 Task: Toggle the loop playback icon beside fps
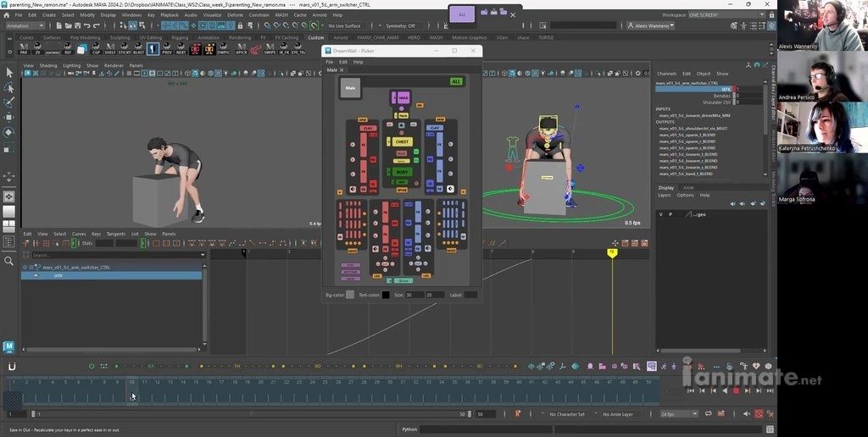tap(708, 414)
